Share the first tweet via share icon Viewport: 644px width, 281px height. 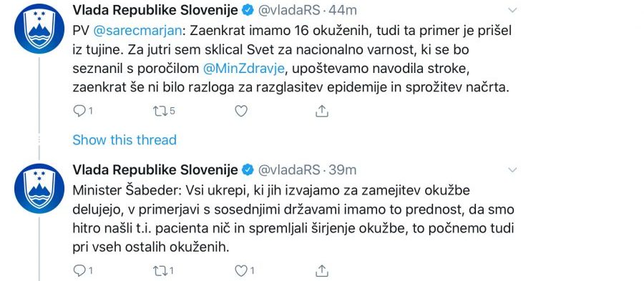point(322,111)
